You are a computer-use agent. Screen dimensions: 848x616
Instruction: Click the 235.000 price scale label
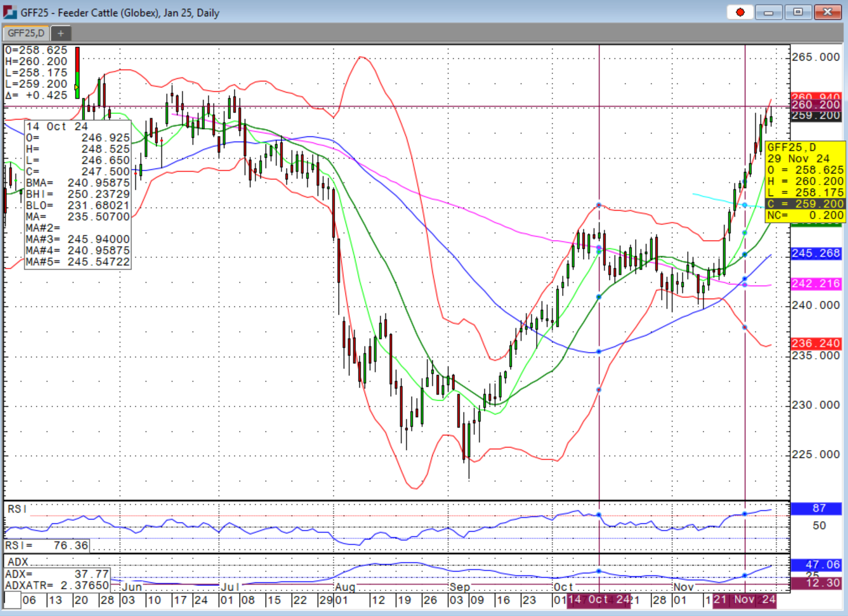pos(816,356)
